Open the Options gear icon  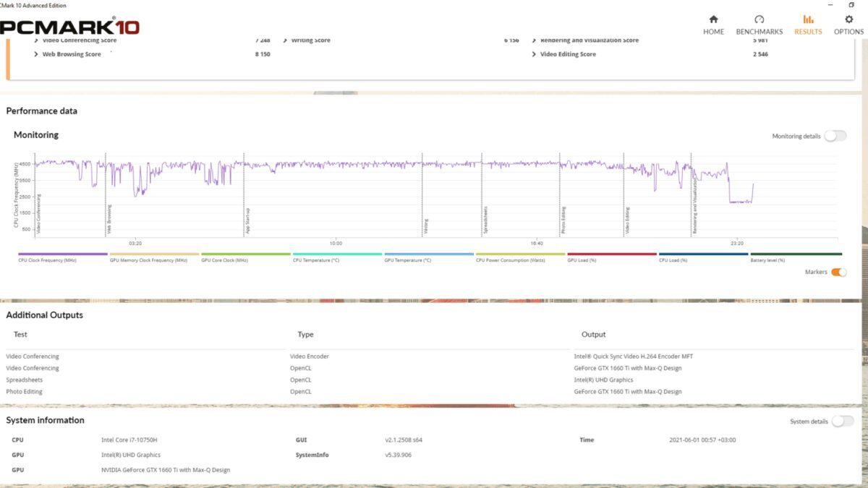(848, 20)
